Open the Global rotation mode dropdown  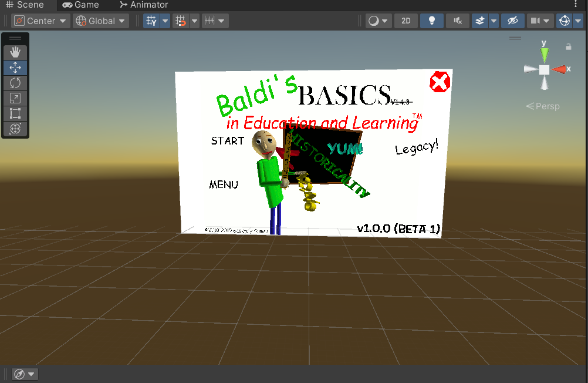coord(100,21)
